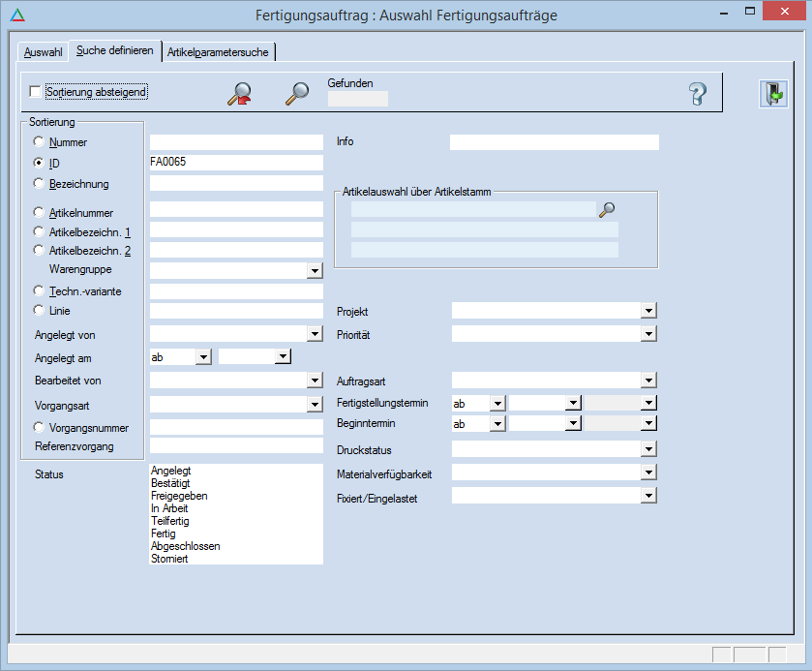The height and width of the screenshot is (671, 812).
Task: Click the ID field containing FA0065
Action: [235, 163]
